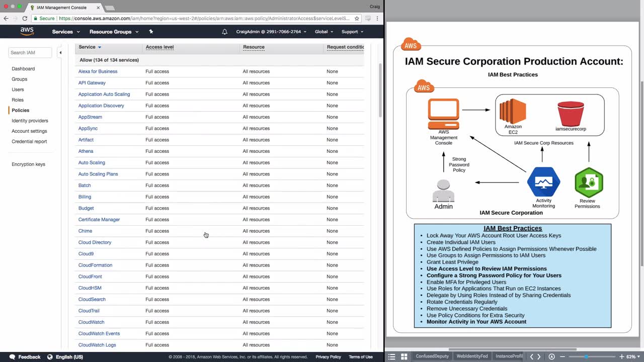
Task: Open Roles in the IAM sidebar
Action: point(18,100)
